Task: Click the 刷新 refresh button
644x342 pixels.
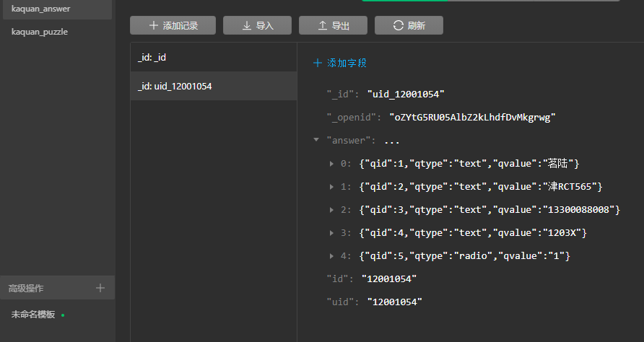Action: click(x=409, y=25)
